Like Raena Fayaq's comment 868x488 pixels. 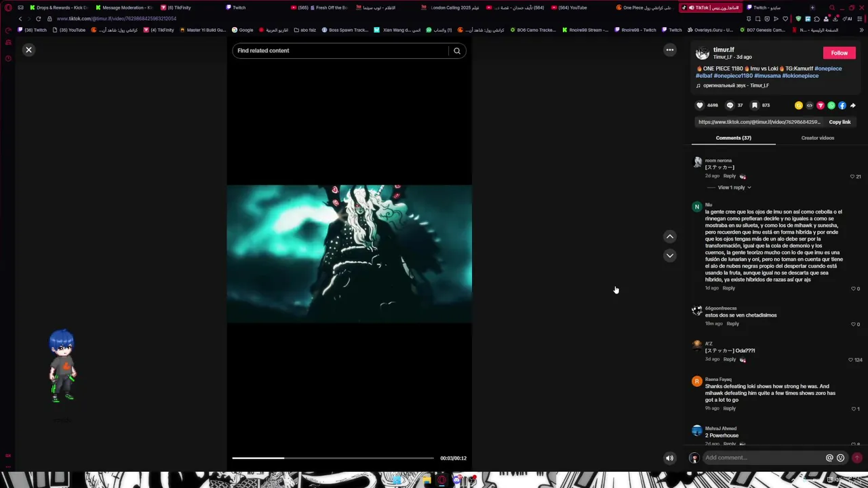[x=853, y=409]
